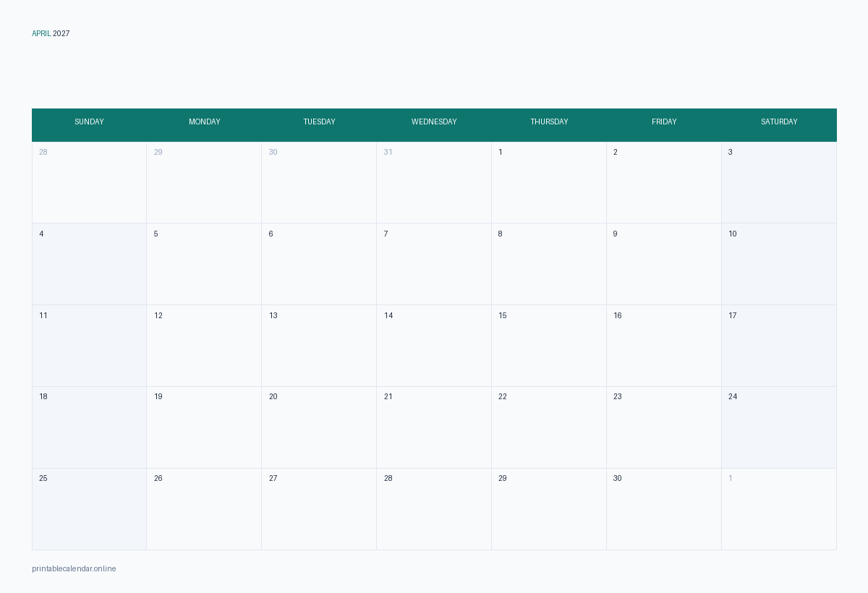
Task: Click the greyed March 30 date
Action: (x=273, y=153)
